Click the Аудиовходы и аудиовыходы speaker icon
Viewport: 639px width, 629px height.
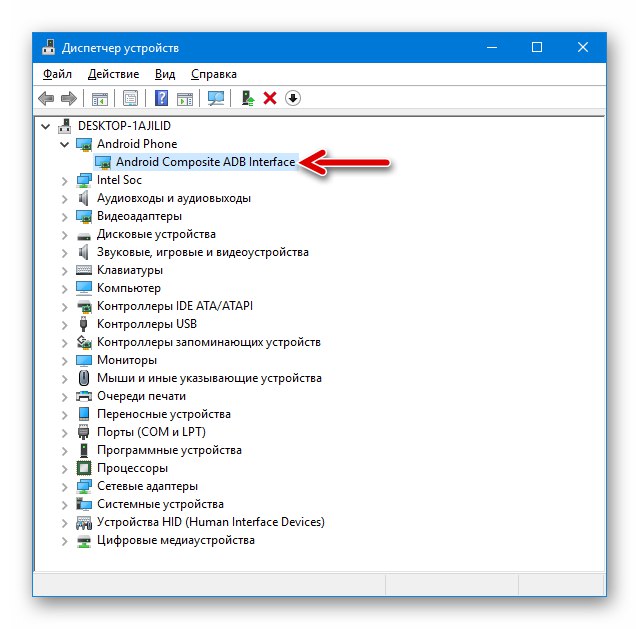coord(84,198)
